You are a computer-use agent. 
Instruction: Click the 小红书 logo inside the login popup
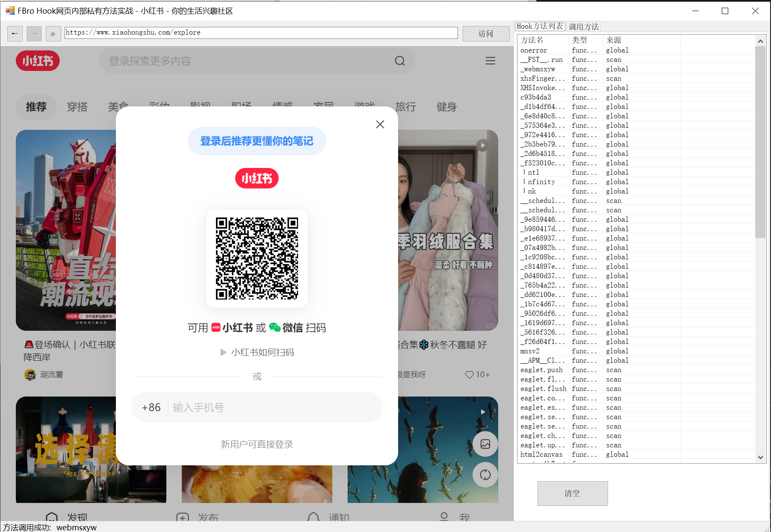coord(257,178)
